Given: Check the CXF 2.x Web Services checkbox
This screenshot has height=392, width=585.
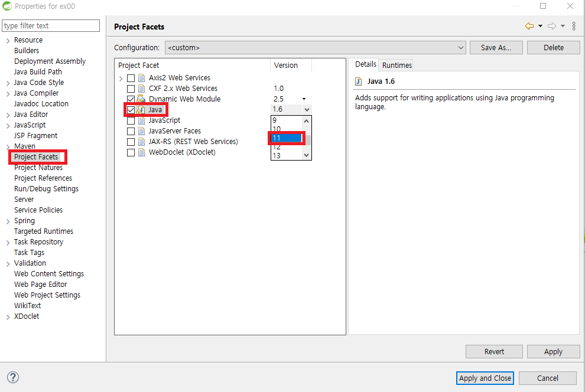Looking at the screenshot, I should (x=131, y=89).
